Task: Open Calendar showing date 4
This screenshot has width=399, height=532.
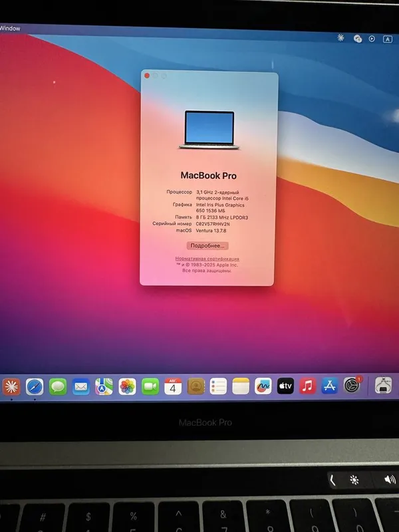Action: pyautogui.click(x=173, y=386)
